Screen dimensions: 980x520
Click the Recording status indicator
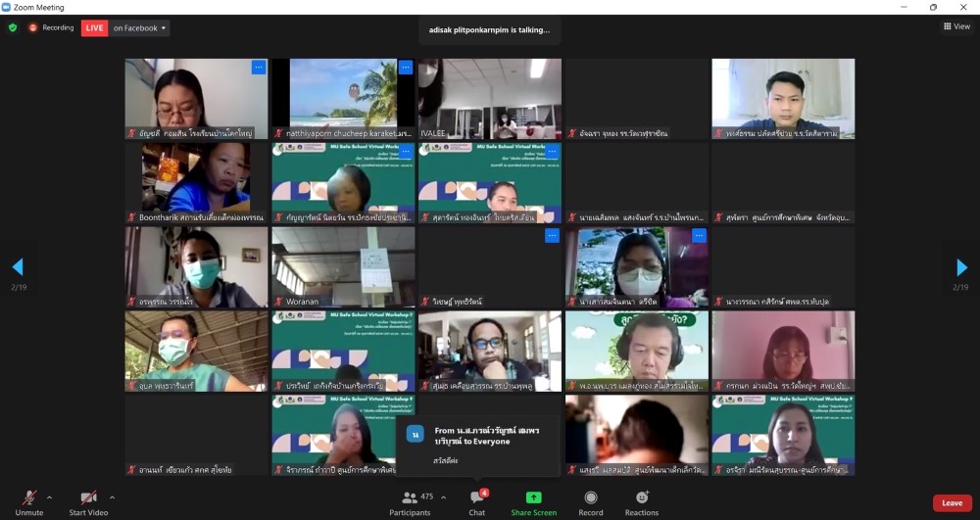click(x=51, y=27)
